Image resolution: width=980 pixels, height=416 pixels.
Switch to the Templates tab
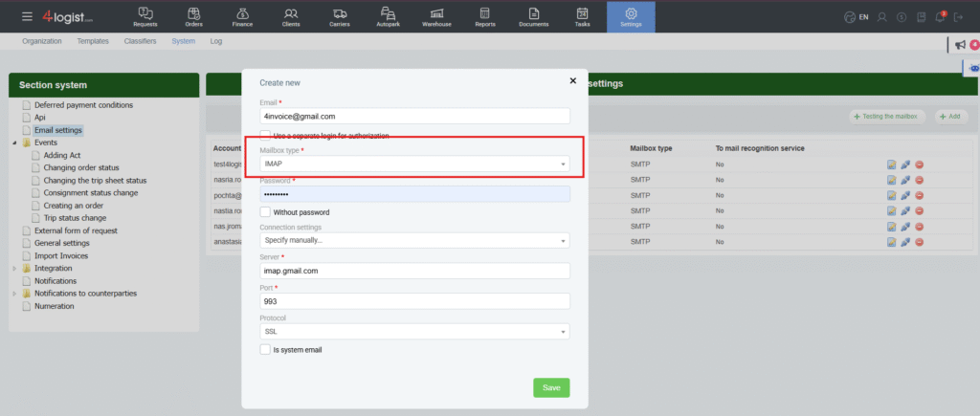coord(93,42)
